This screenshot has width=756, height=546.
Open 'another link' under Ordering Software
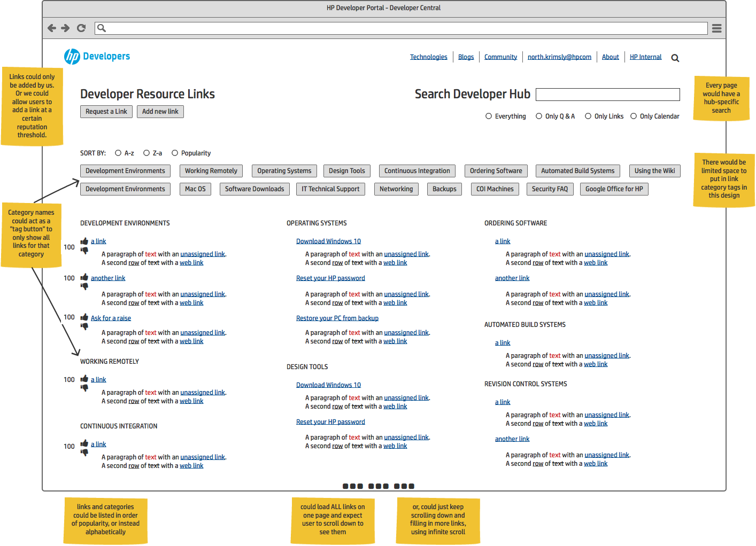point(512,278)
